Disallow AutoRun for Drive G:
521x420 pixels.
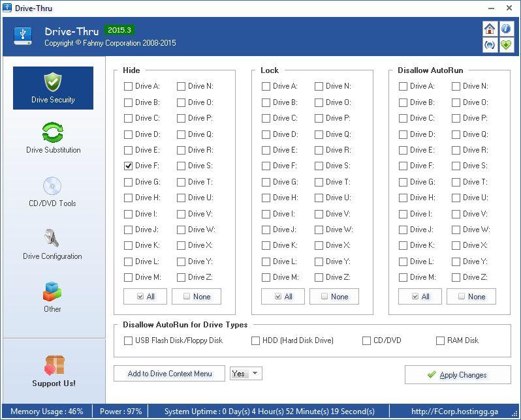tap(403, 182)
